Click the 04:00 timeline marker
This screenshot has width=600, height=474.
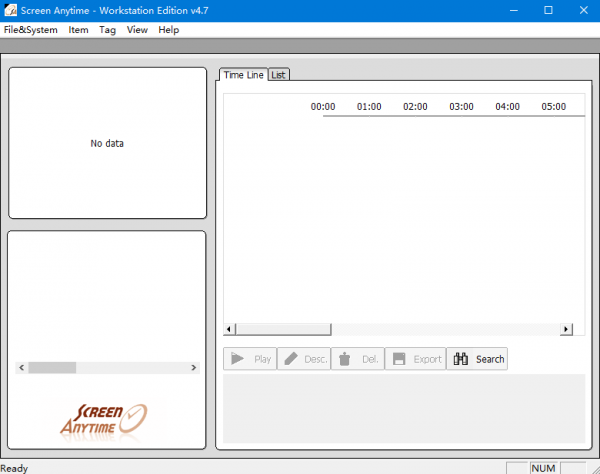point(507,106)
